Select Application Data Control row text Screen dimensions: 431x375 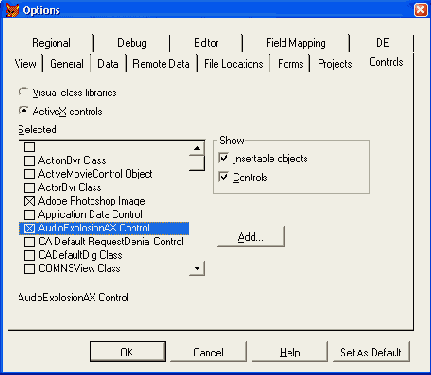pyautogui.click(x=90, y=215)
